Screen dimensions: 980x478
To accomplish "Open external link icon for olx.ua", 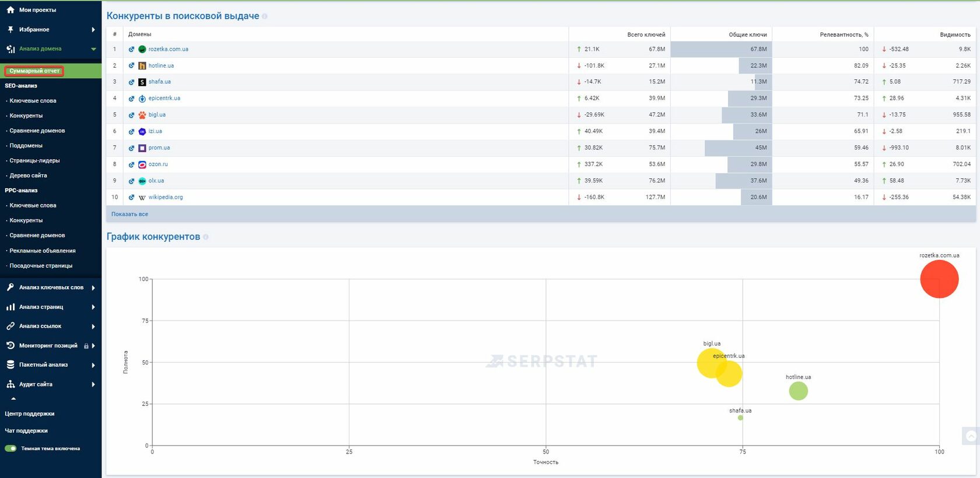I will click(132, 181).
